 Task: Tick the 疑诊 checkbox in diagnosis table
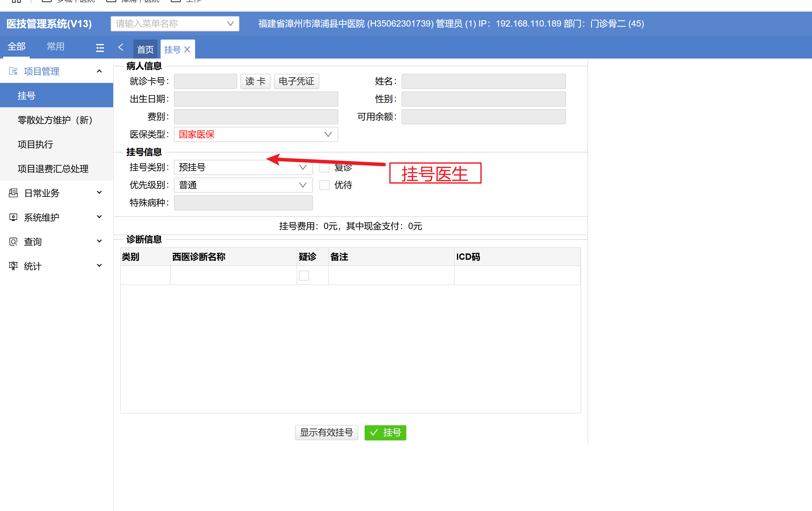(304, 275)
